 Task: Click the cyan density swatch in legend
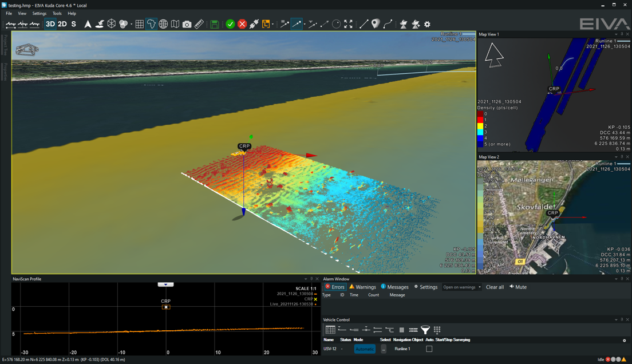click(x=480, y=132)
